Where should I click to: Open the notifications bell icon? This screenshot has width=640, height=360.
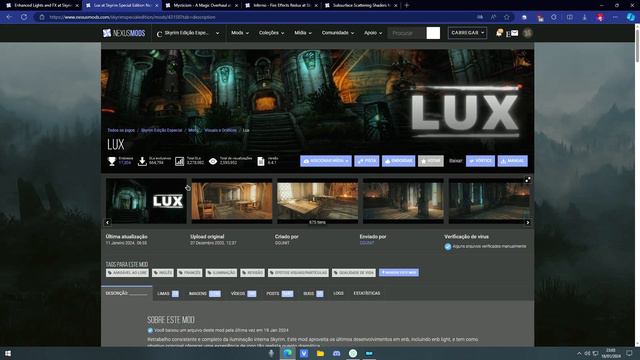[x=499, y=33]
